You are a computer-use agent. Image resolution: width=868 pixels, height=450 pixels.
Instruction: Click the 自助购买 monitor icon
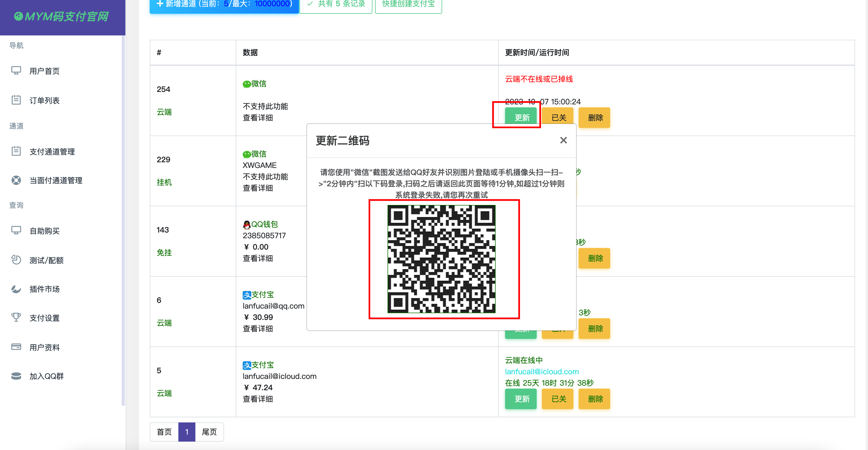[x=16, y=230]
